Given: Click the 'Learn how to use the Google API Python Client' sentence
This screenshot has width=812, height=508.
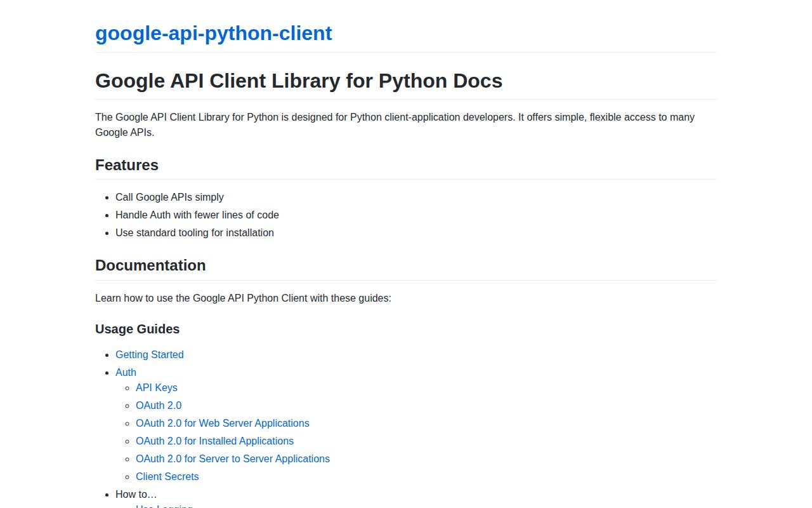Looking at the screenshot, I should [243, 298].
